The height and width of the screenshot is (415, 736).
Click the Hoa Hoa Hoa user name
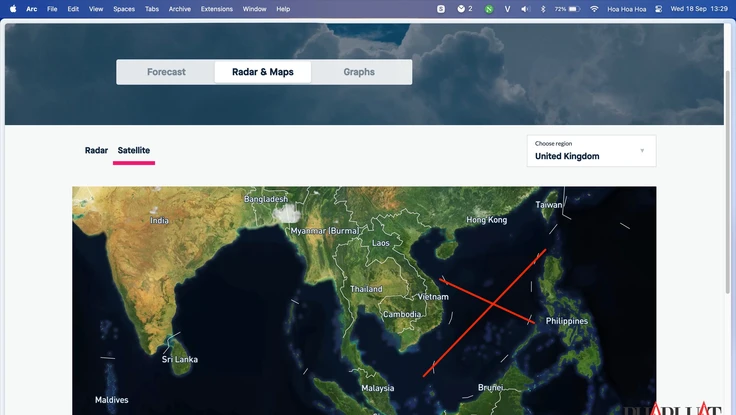(x=627, y=9)
